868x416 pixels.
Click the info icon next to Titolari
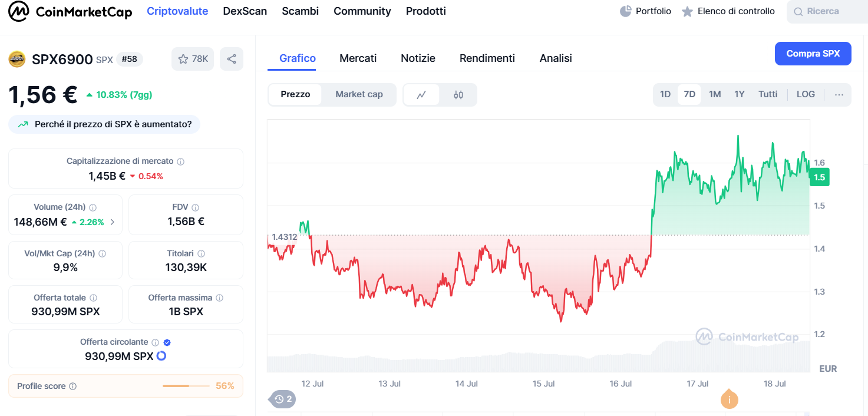202,253
